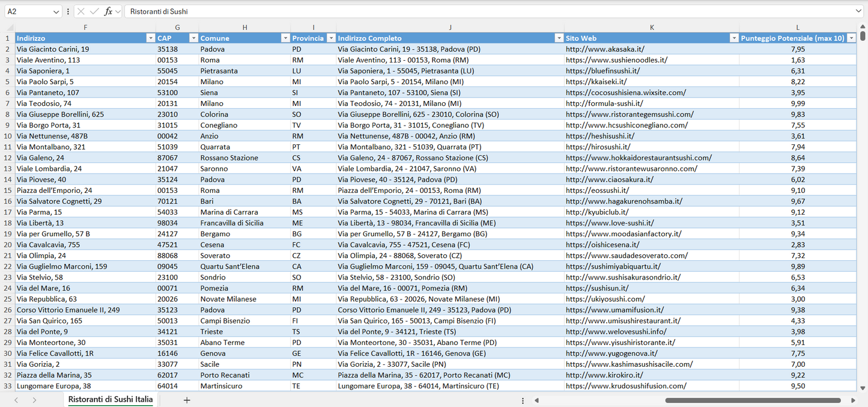Screen dimensions: 868x407
Task: Click inside the formula bar
Action: pyautogui.click(x=420, y=11)
